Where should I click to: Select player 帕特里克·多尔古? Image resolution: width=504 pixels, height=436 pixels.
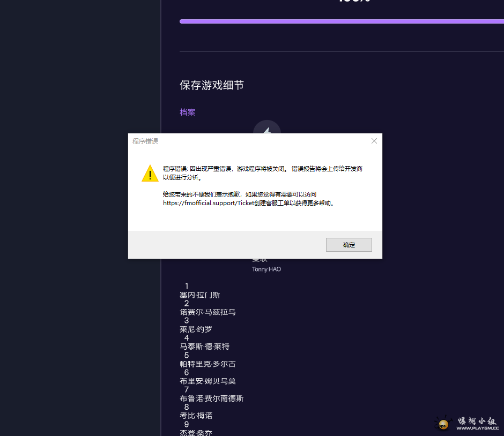click(x=207, y=364)
